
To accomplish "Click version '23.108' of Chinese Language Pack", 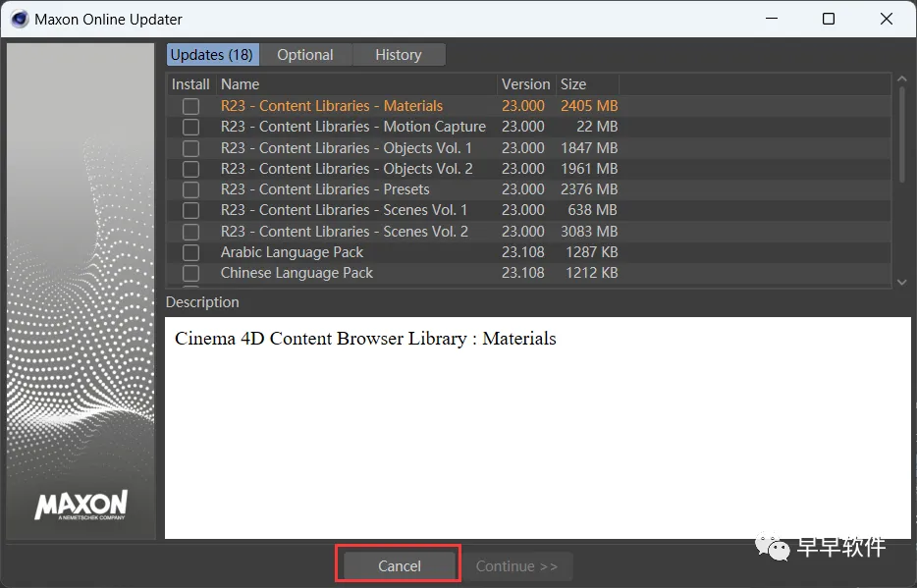I will pyautogui.click(x=523, y=272).
